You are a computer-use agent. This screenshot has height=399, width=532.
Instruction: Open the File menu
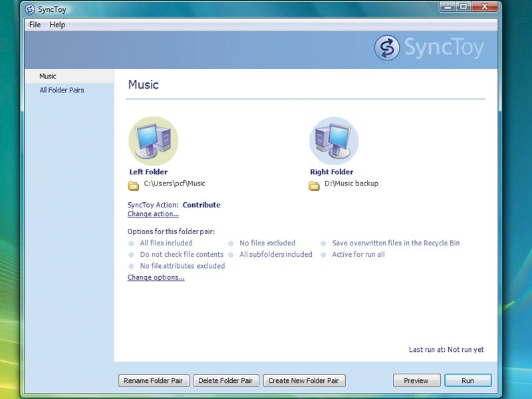click(x=35, y=25)
